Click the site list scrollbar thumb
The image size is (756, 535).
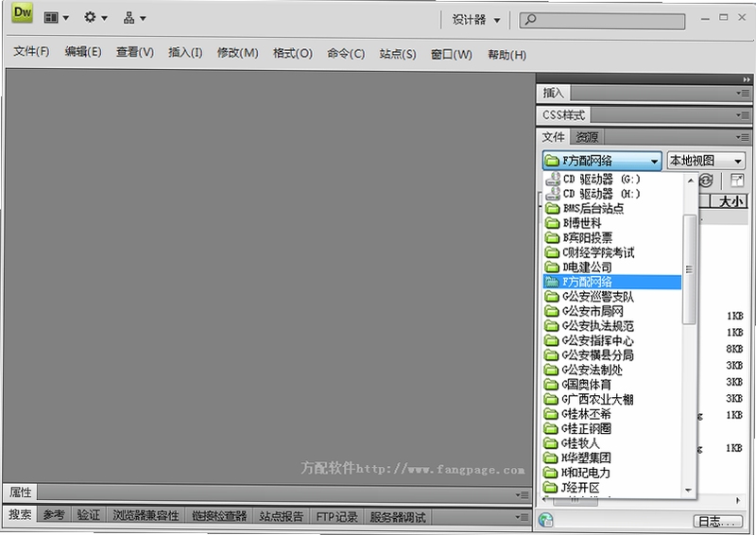tap(690, 269)
